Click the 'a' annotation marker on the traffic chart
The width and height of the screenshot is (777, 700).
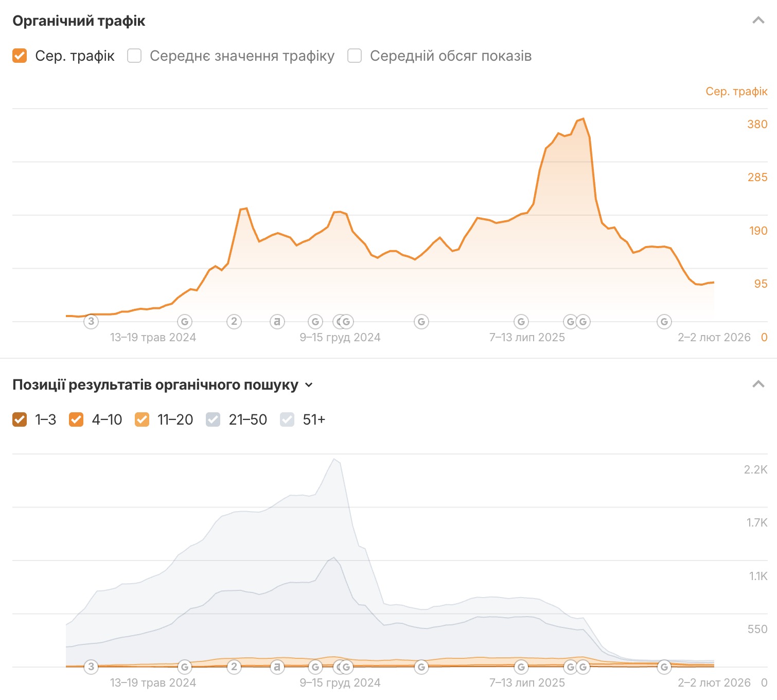[x=277, y=322]
